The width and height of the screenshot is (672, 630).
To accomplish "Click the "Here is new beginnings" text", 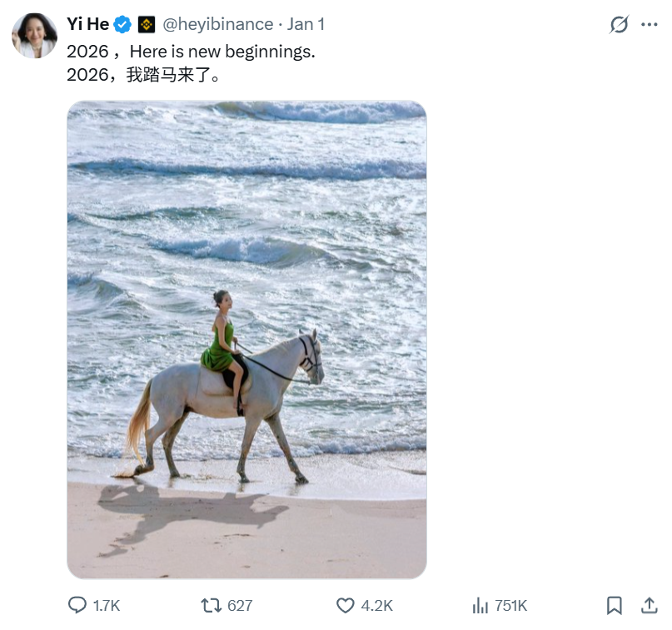I will click(222, 51).
